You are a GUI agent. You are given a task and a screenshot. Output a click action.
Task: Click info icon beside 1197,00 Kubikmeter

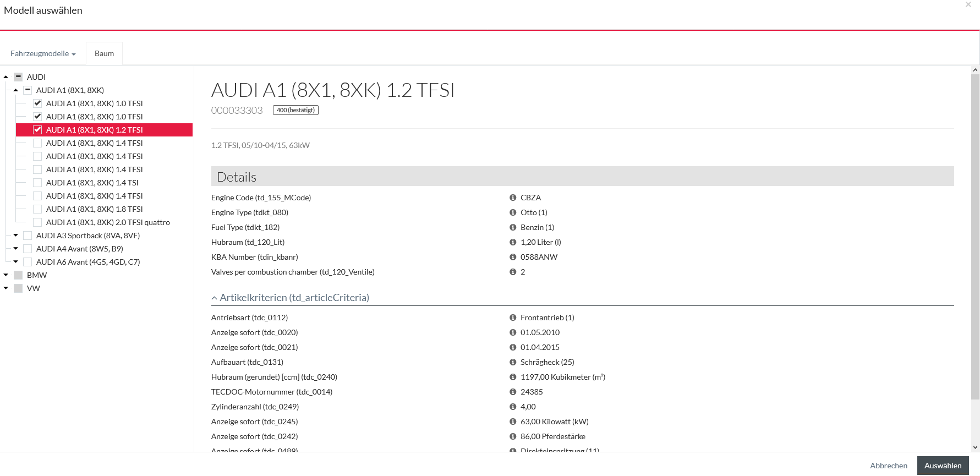pos(513,377)
